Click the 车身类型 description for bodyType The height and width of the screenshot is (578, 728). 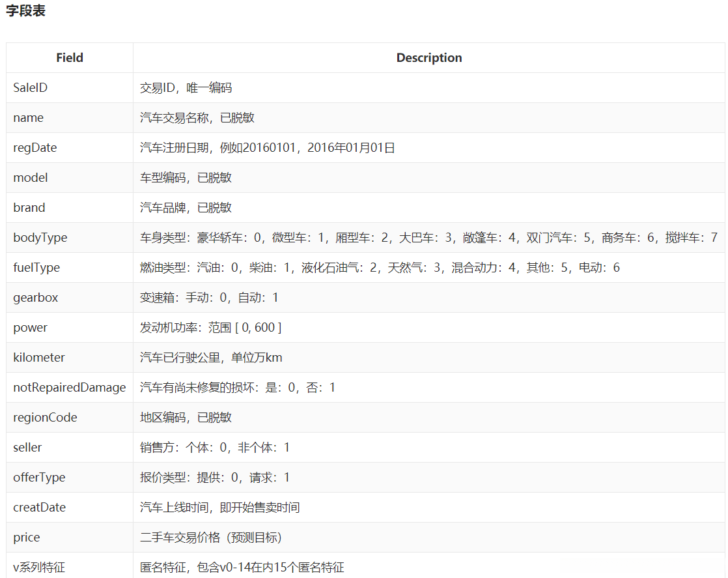point(429,237)
